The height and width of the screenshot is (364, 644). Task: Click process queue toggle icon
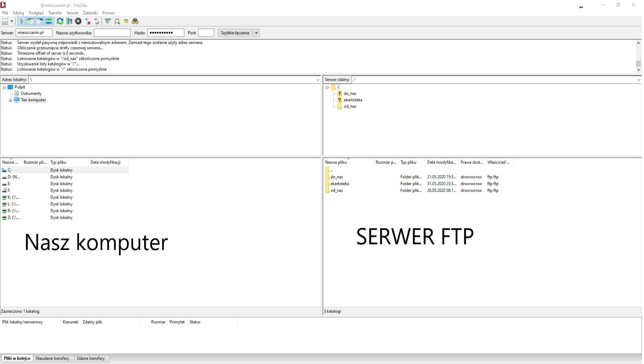(x=69, y=21)
